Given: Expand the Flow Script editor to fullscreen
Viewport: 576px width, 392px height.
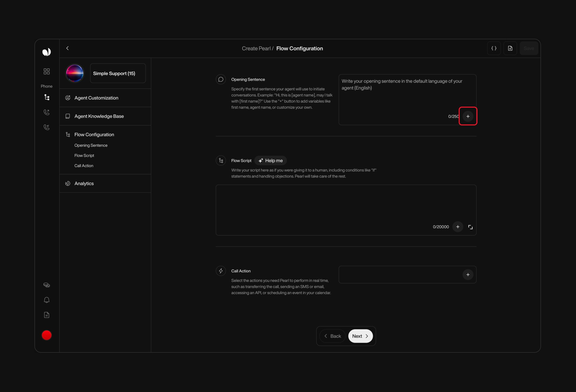Looking at the screenshot, I should pos(470,227).
